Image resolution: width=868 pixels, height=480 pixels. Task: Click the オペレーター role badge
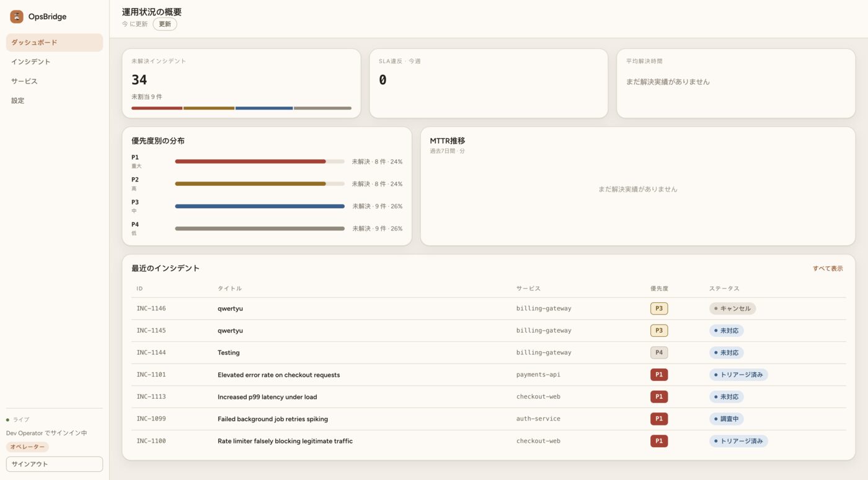click(27, 447)
